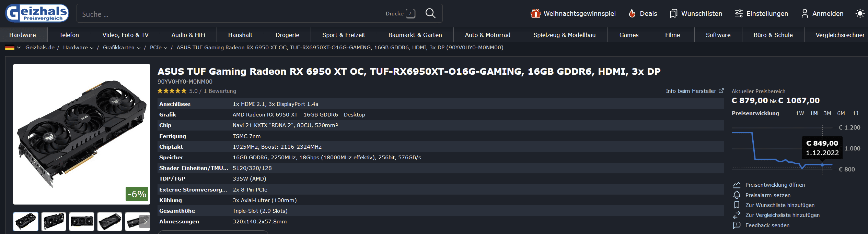The height and width of the screenshot is (234, 868).
Task: Select the first product thumbnail
Action: (x=26, y=221)
